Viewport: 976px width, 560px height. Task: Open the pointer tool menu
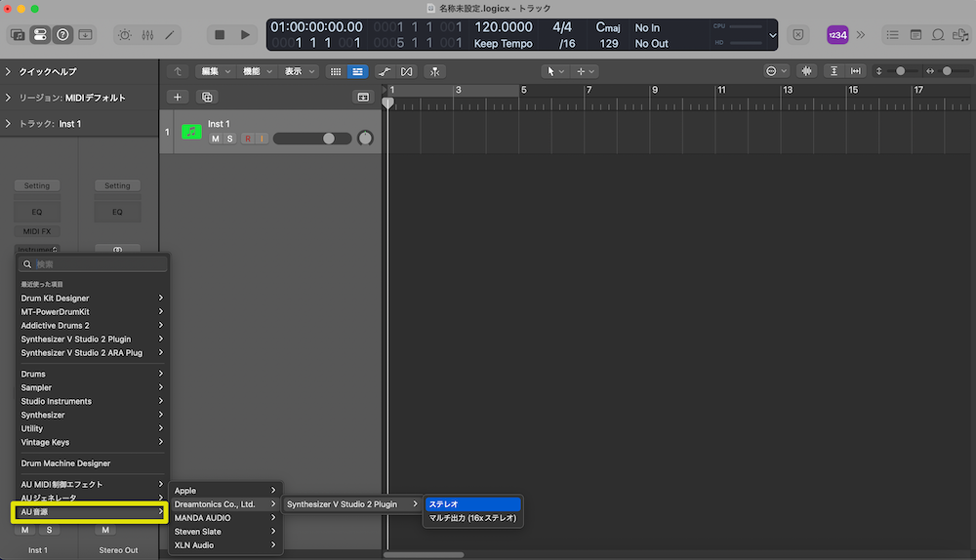(x=554, y=71)
